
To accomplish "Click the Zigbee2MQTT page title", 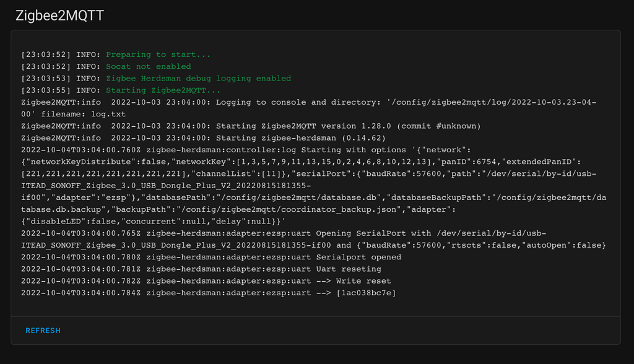I will (x=60, y=15).
